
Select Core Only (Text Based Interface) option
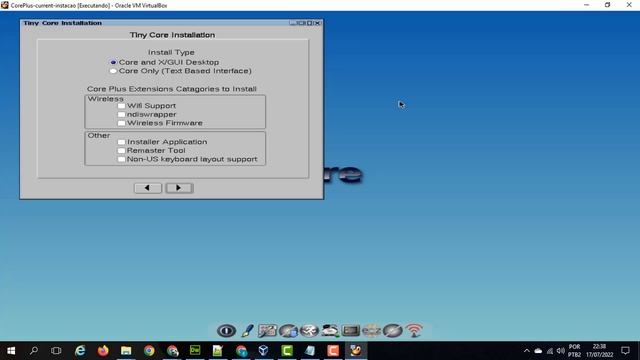tap(180, 71)
